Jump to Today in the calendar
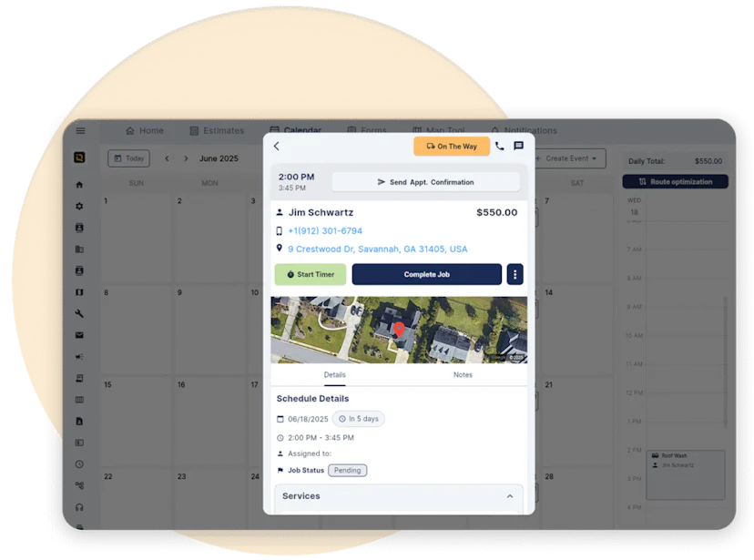The width and height of the screenshot is (754, 560). click(x=129, y=158)
